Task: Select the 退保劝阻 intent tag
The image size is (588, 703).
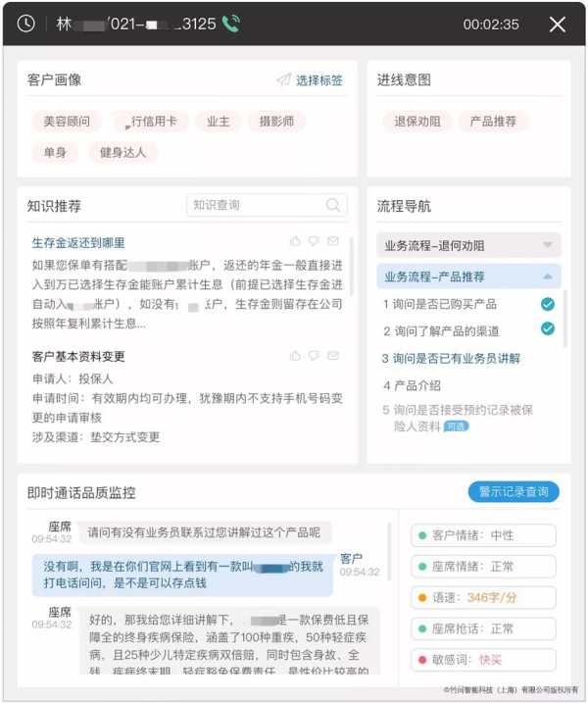Action: tap(416, 122)
